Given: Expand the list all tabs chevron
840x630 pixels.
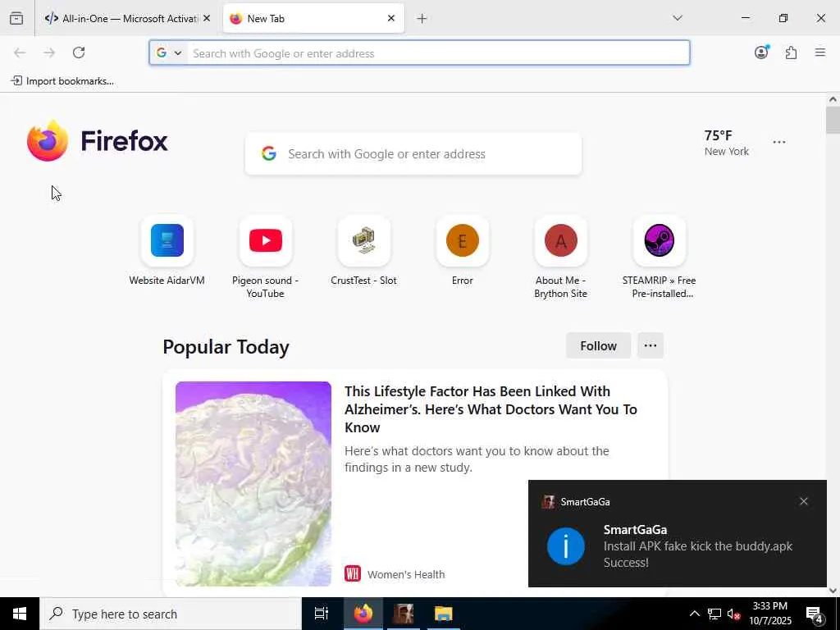Looking at the screenshot, I should [x=678, y=18].
